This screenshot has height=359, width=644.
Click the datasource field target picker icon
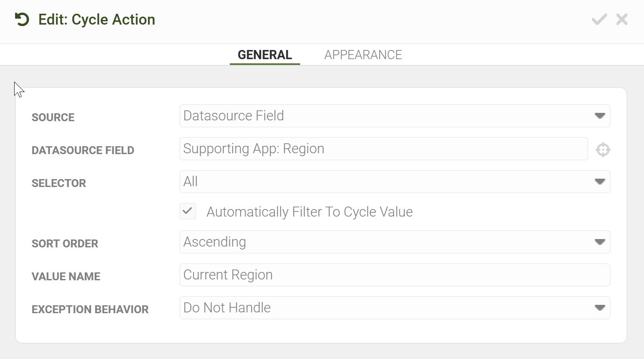click(603, 150)
